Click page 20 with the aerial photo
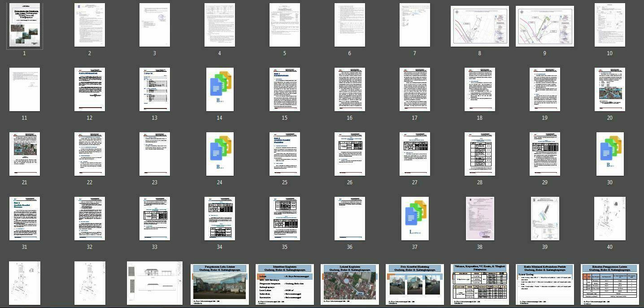The image size is (644, 308). point(610,89)
